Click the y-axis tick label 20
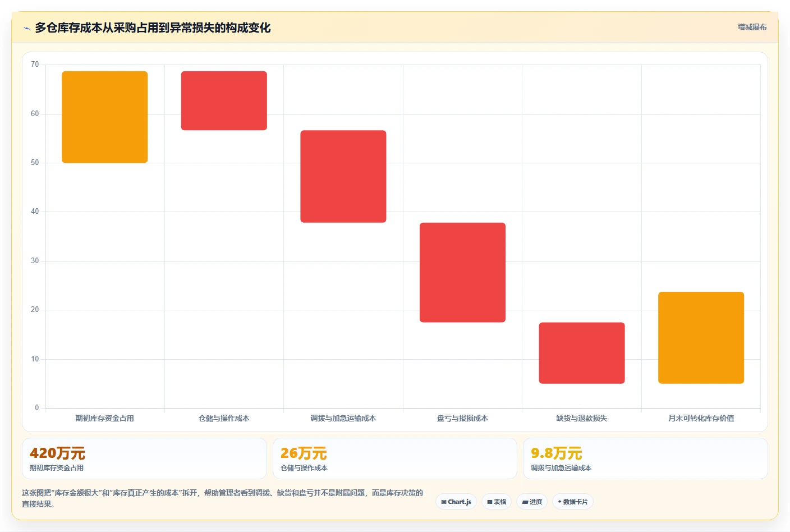The image size is (790, 532). point(35,310)
